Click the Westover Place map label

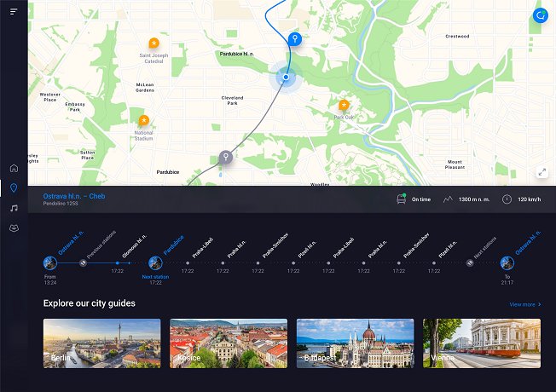pyautogui.click(x=50, y=97)
